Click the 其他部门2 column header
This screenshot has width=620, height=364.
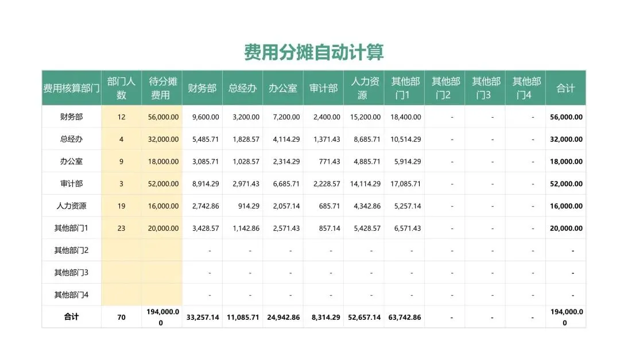[x=444, y=88]
